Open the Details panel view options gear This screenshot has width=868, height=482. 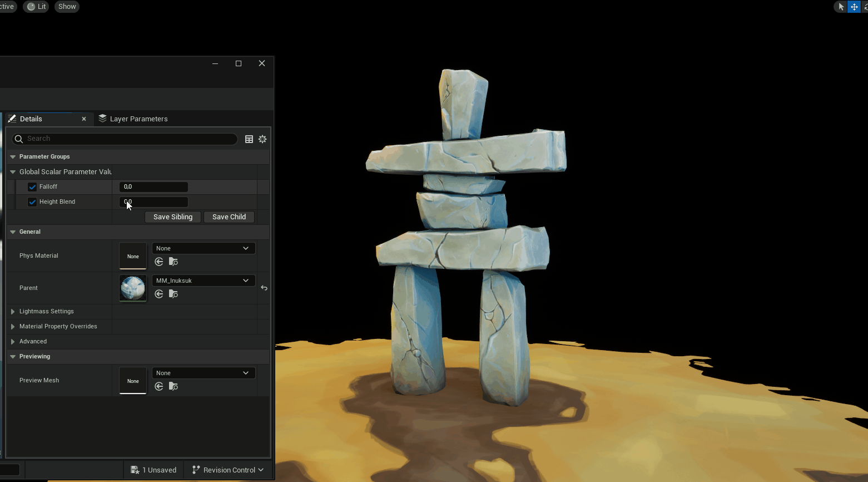click(262, 139)
